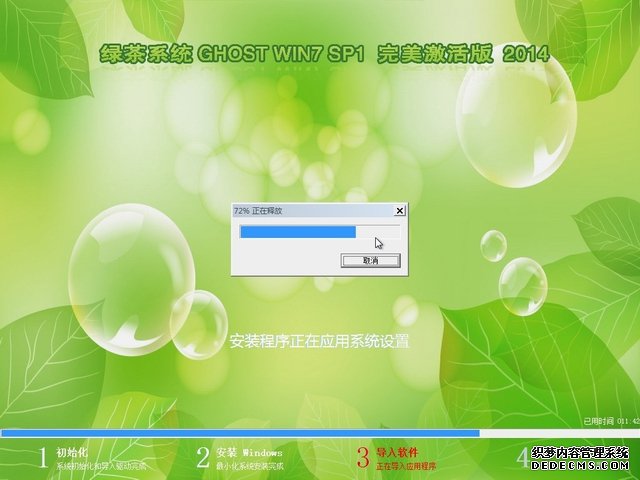
Task: Click the blue extraction progress bar in dialog
Action: coord(320,232)
